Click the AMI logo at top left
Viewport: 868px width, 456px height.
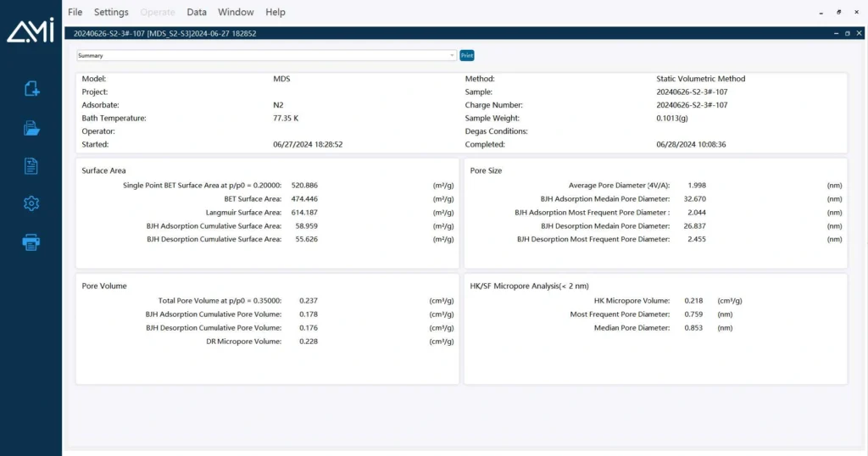point(31,31)
